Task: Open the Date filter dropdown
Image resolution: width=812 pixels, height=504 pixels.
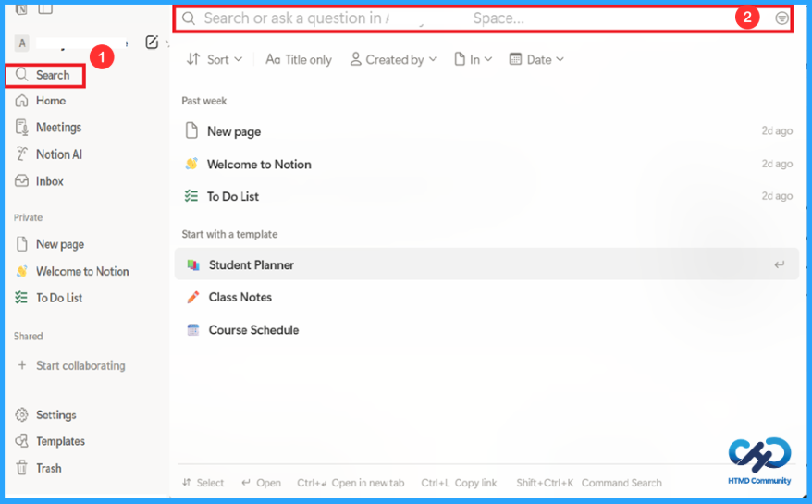Action: [536, 59]
